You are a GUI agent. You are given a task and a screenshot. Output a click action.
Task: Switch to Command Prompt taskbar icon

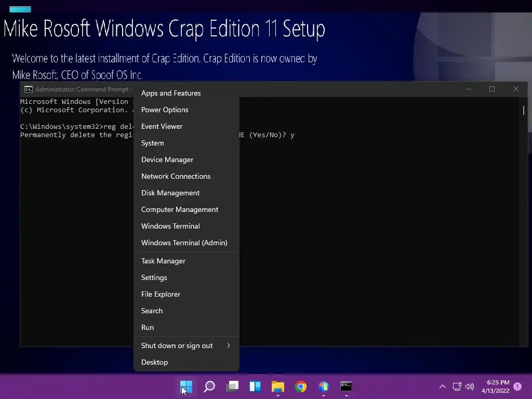346,387
